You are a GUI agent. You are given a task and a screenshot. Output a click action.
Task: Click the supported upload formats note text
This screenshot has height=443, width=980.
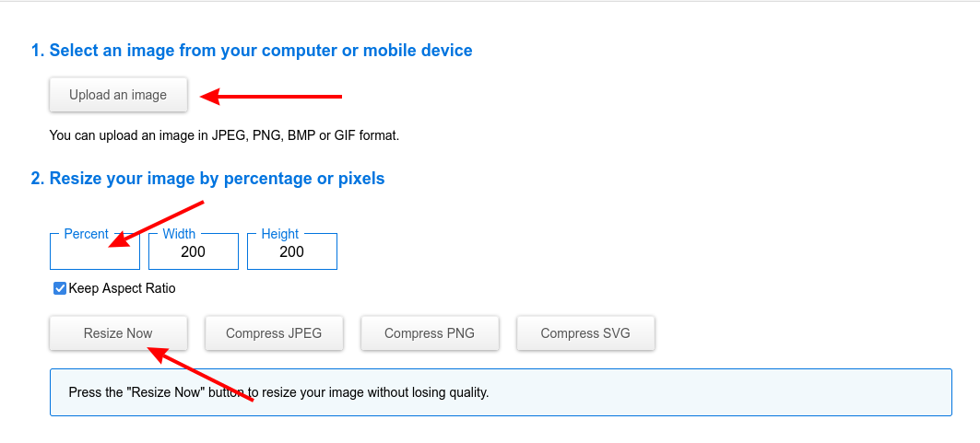click(x=224, y=135)
